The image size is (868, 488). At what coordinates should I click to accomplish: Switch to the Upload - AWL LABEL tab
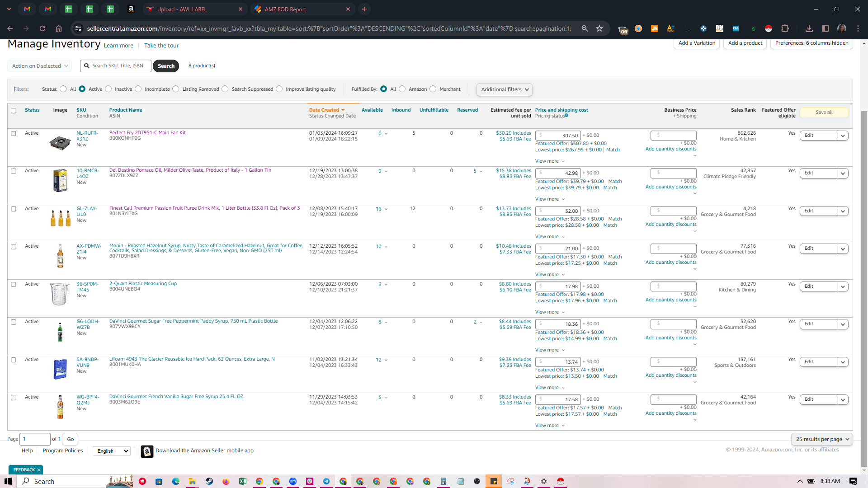(195, 9)
